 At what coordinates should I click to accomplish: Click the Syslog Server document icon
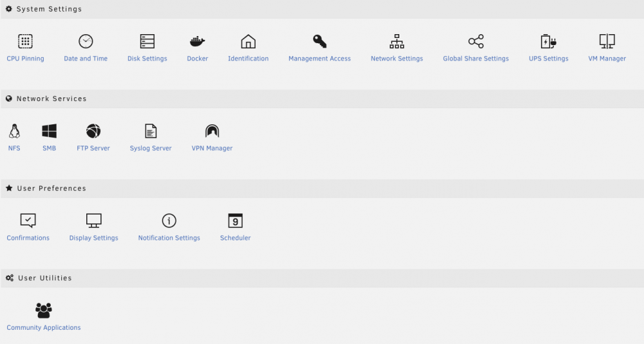click(x=151, y=131)
